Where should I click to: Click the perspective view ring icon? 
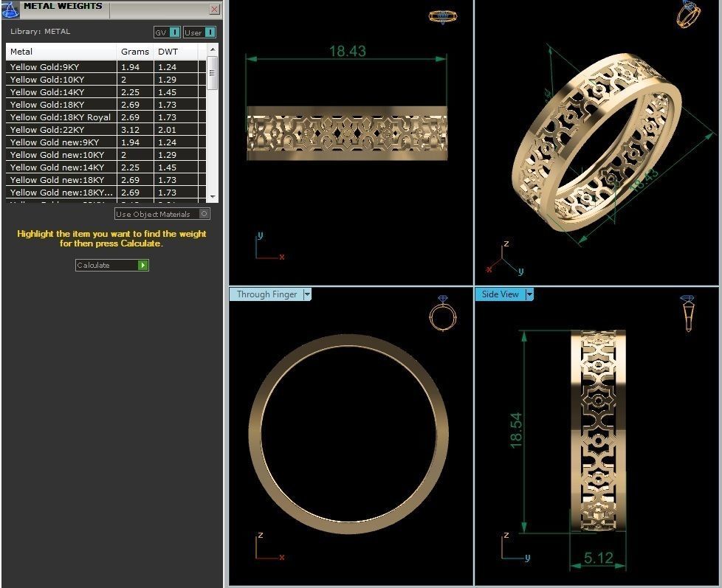point(688,14)
